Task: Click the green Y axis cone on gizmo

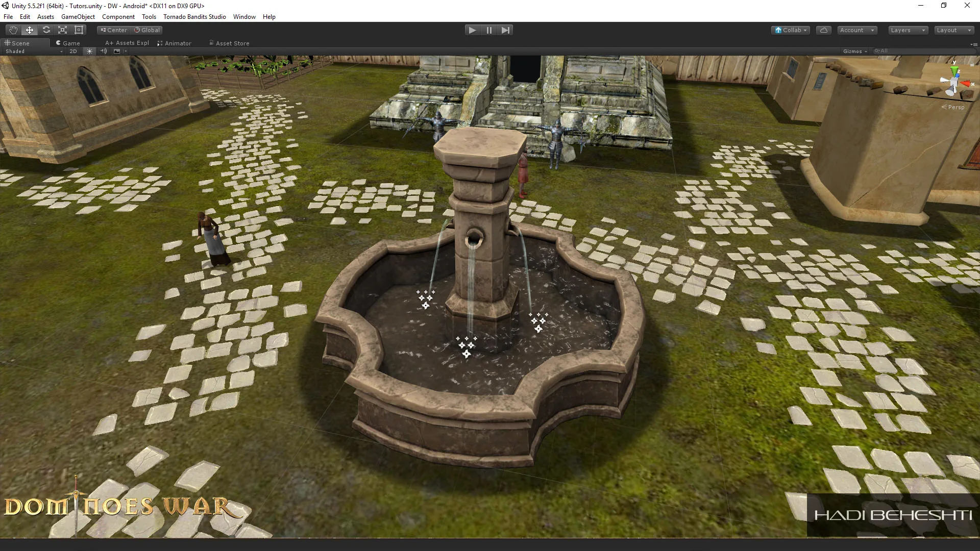Action: [954, 71]
